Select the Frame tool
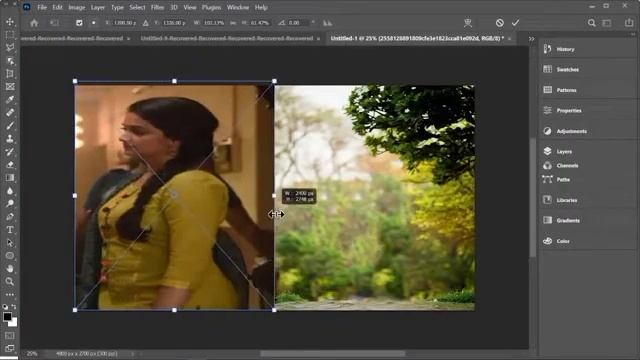The height and width of the screenshot is (360, 640). click(x=10, y=87)
